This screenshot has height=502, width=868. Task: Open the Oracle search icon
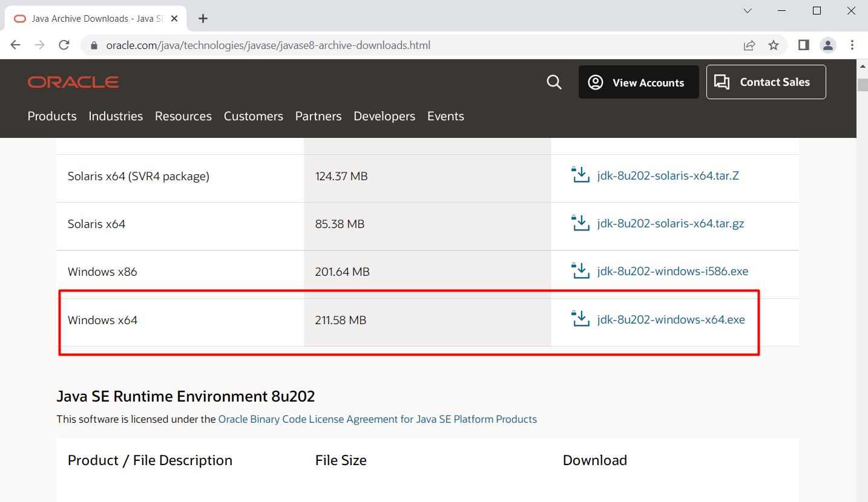pos(554,82)
